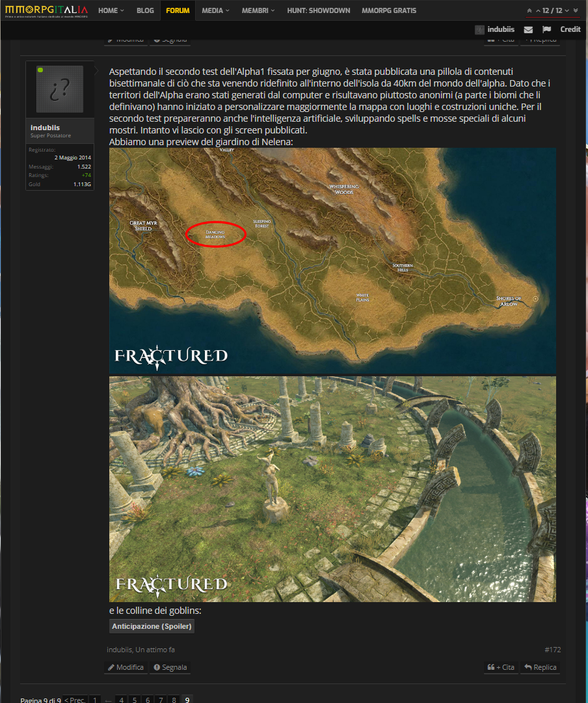Open the Nelena garden screenshot
The image size is (588, 703).
(x=332, y=489)
